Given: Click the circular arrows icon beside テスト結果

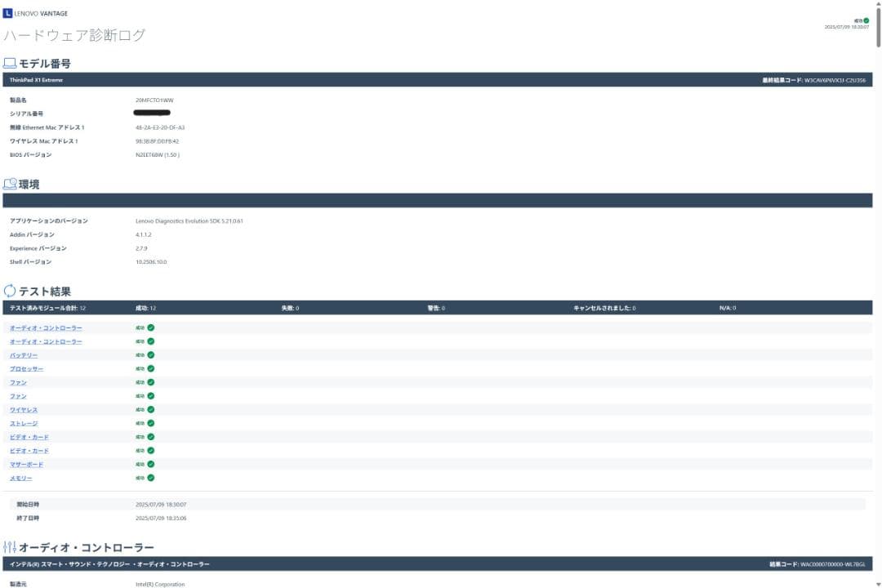Looking at the screenshot, I should tap(10, 291).
